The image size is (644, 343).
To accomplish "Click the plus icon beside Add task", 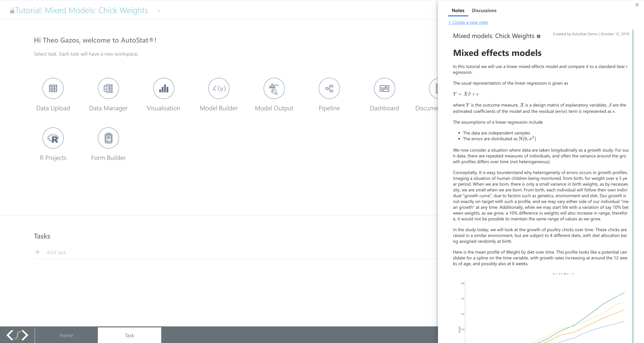I will pos(37,252).
